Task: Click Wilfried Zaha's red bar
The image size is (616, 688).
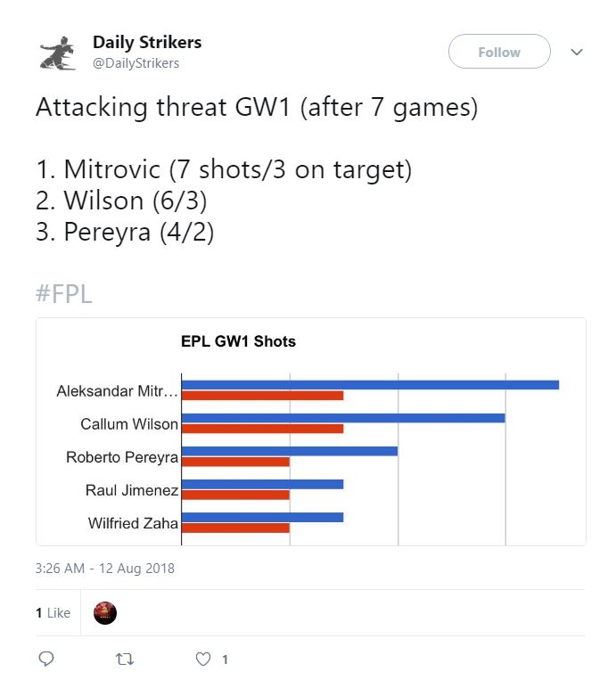Action: [235, 528]
